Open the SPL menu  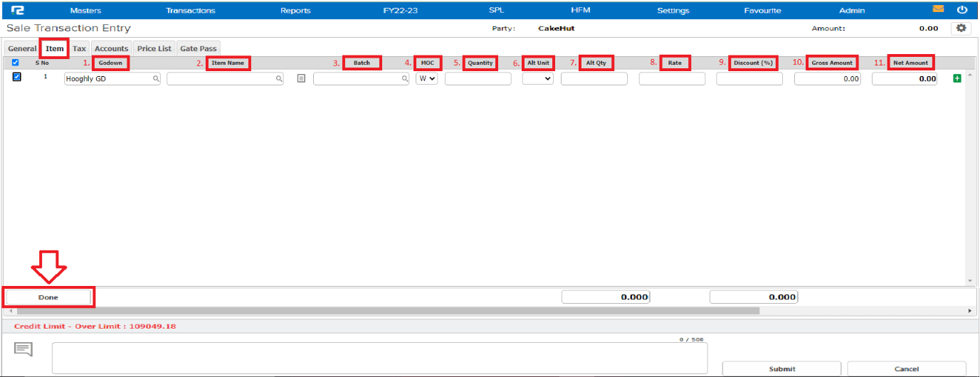[x=497, y=11]
